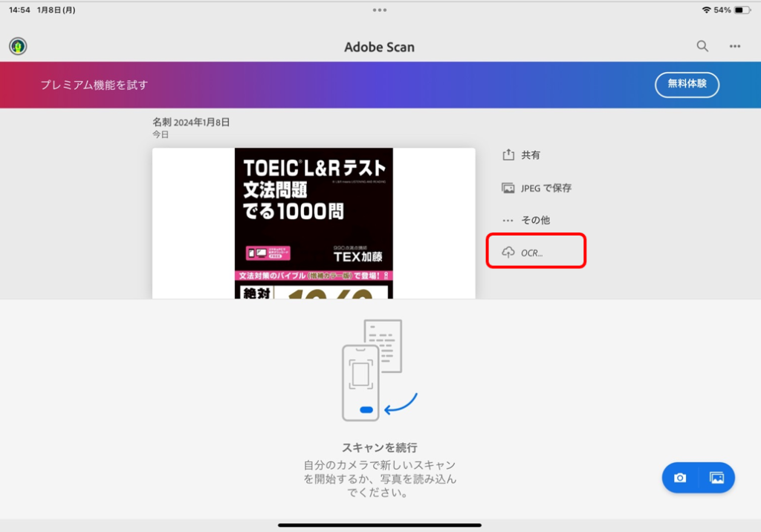Tap the Adobe Scan title

pos(380,47)
